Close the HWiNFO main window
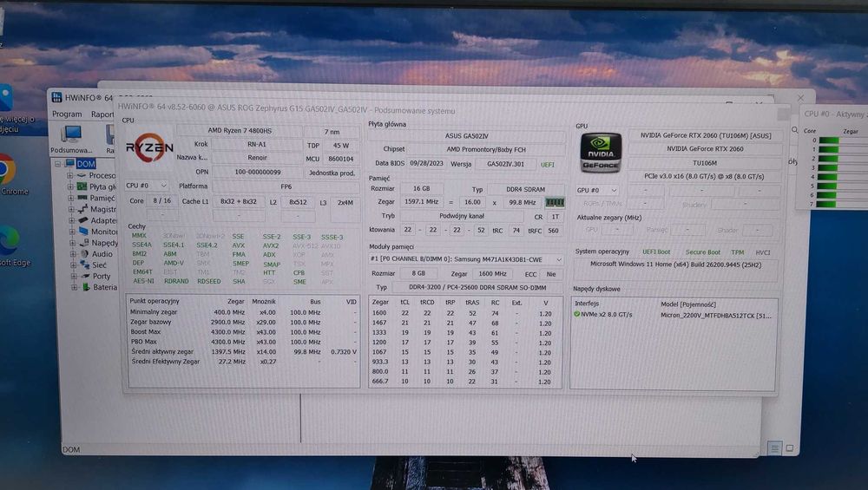 [x=800, y=98]
